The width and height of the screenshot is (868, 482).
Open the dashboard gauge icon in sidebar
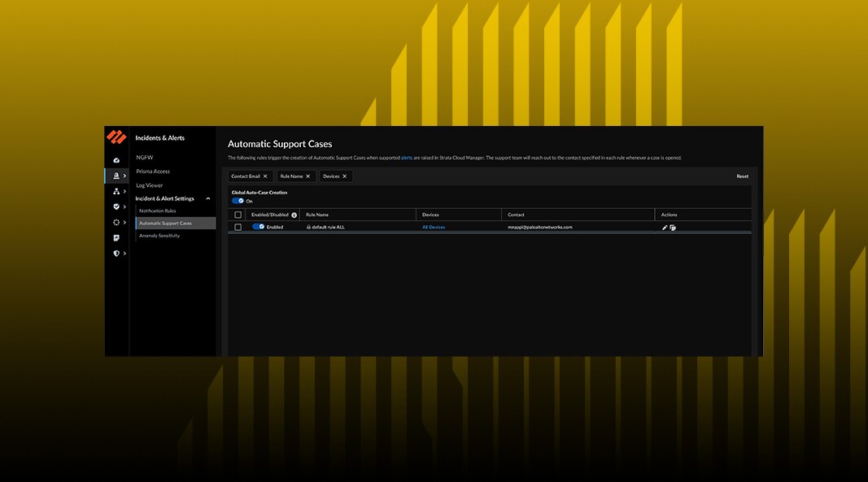(x=116, y=160)
